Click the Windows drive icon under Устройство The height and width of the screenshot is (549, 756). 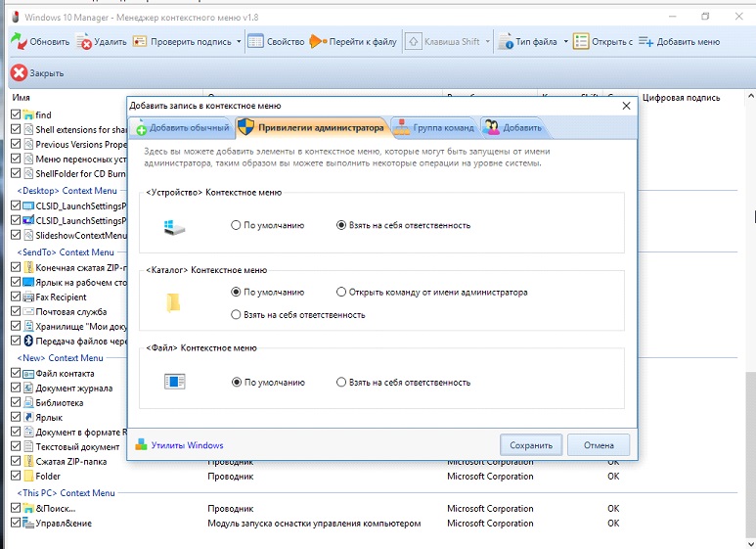[174, 226]
